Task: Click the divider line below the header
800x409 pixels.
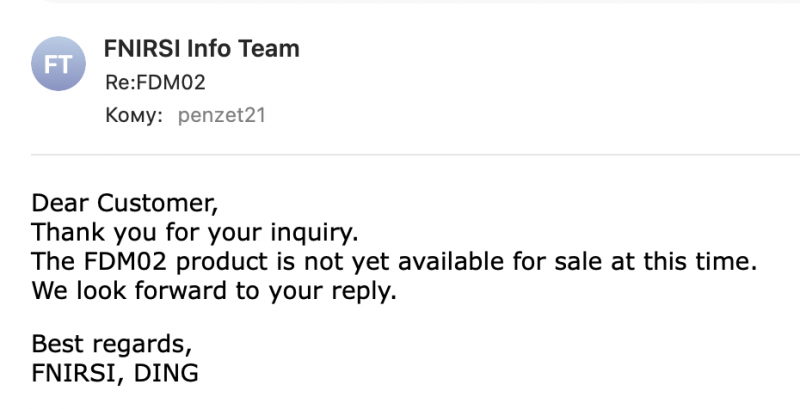Action: [x=415, y=154]
